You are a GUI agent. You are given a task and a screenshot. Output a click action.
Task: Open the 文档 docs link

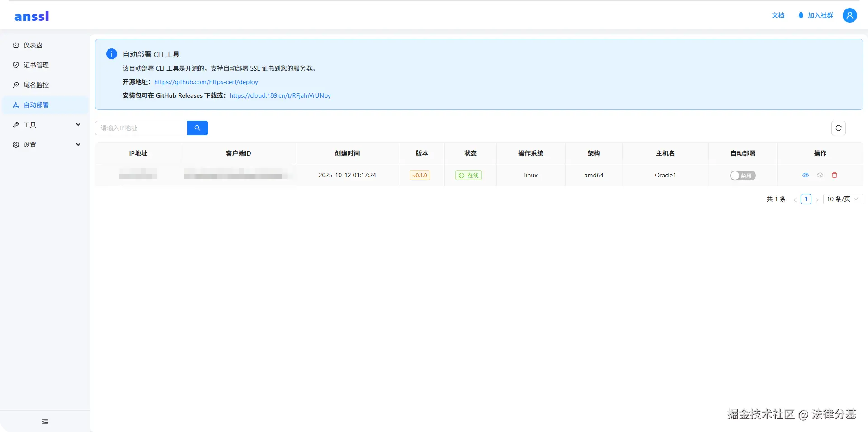(778, 15)
